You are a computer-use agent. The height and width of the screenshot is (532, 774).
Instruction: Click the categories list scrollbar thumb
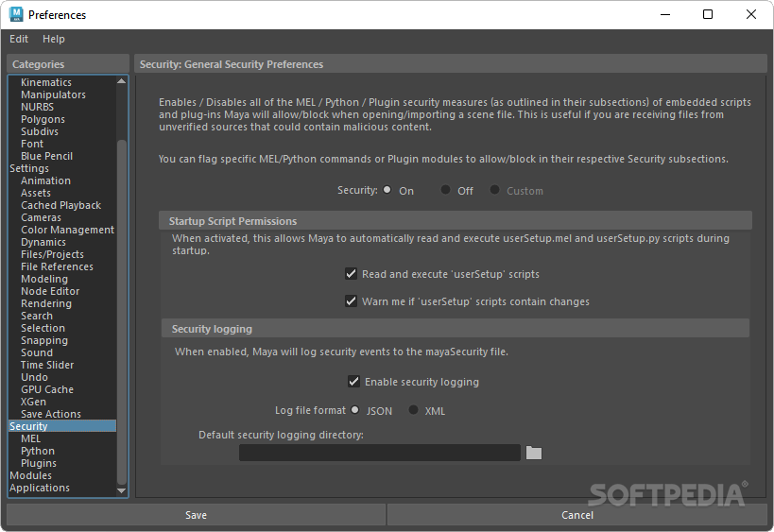coord(121,312)
